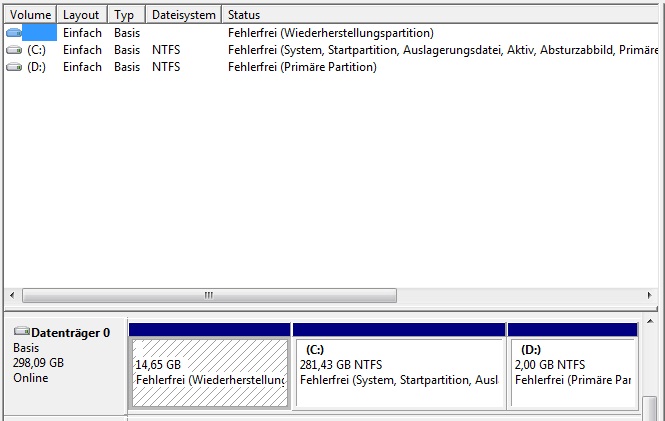This screenshot has width=665, height=421.
Task: Select the (D:) 2,00 GB NTFS partition block
Action: [573, 366]
